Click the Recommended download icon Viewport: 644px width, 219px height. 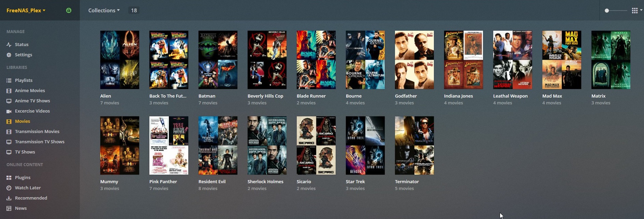9,198
